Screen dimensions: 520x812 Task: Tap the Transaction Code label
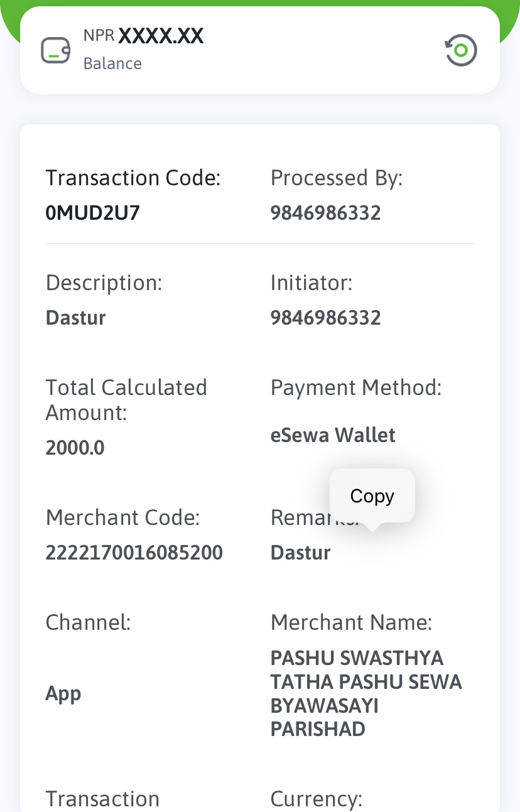coord(133,178)
